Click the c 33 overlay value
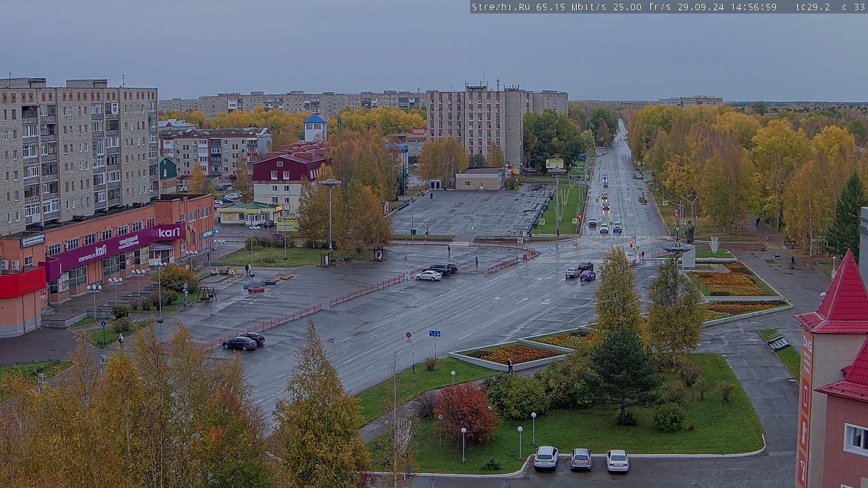868x488 pixels. (853, 7)
